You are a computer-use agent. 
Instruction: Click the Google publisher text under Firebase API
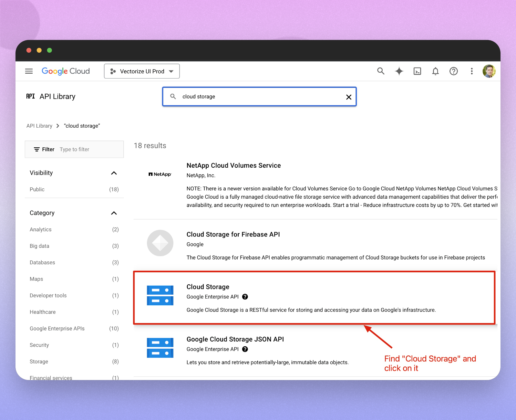tap(195, 244)
